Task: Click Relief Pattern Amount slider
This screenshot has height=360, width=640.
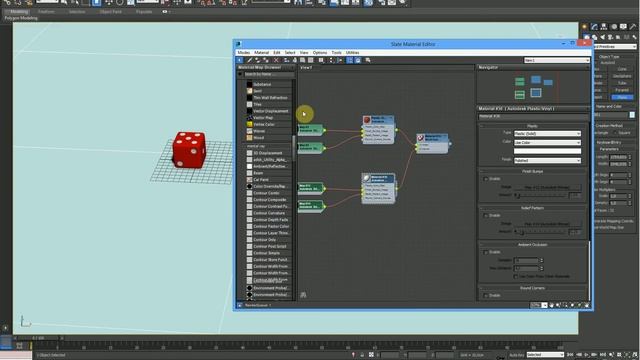Action: (540, 232)
